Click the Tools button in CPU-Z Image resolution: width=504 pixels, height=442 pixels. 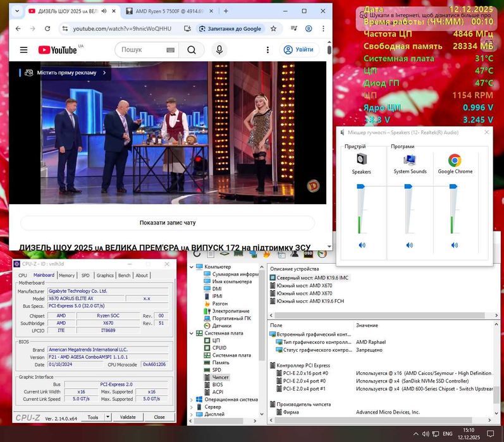click(x=92, y=417)
